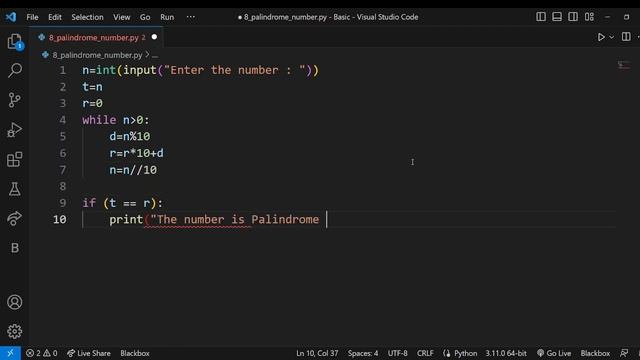Open the Testing flask view

[x=15, y=189]
